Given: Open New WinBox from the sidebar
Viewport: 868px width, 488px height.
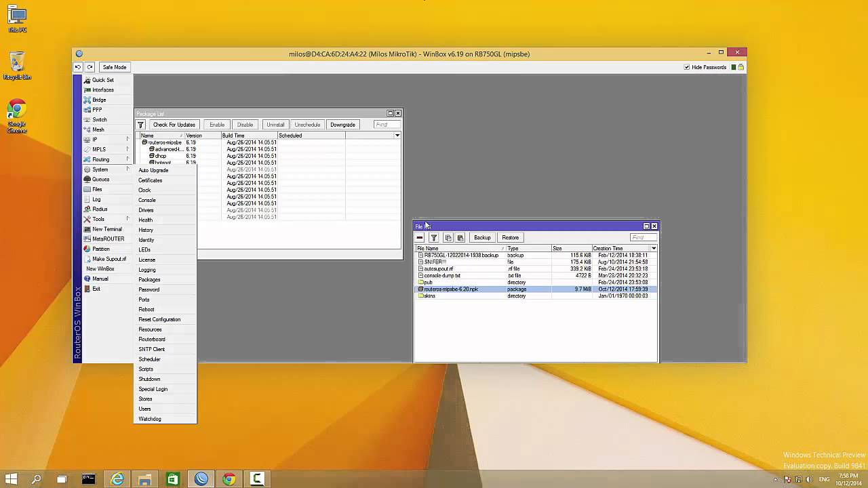Looking at the screenshot, I should coord(100,269).
